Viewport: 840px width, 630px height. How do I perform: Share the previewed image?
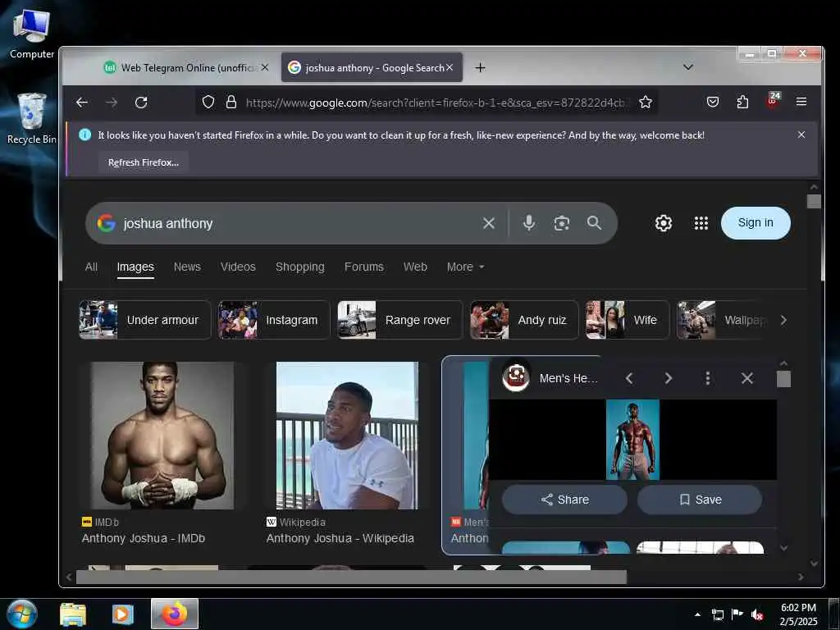[x=564, y=500]
